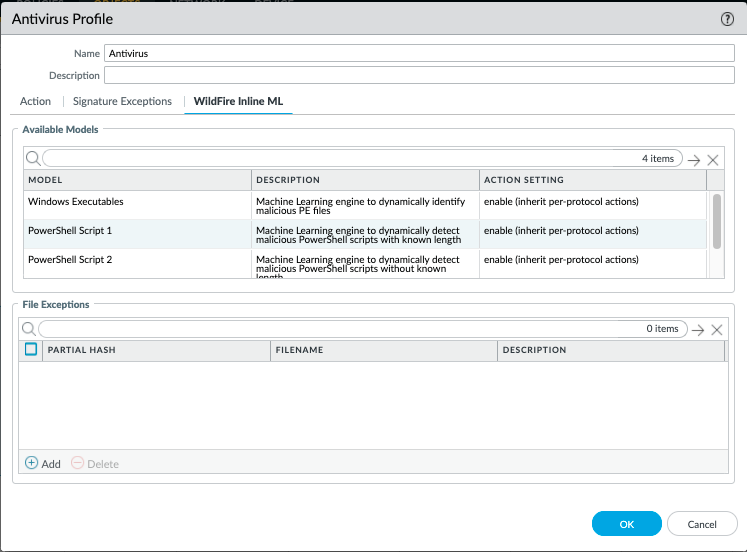Click the File Exceptions search magnifier icon

pyautogui.click(x=29, y=329)
